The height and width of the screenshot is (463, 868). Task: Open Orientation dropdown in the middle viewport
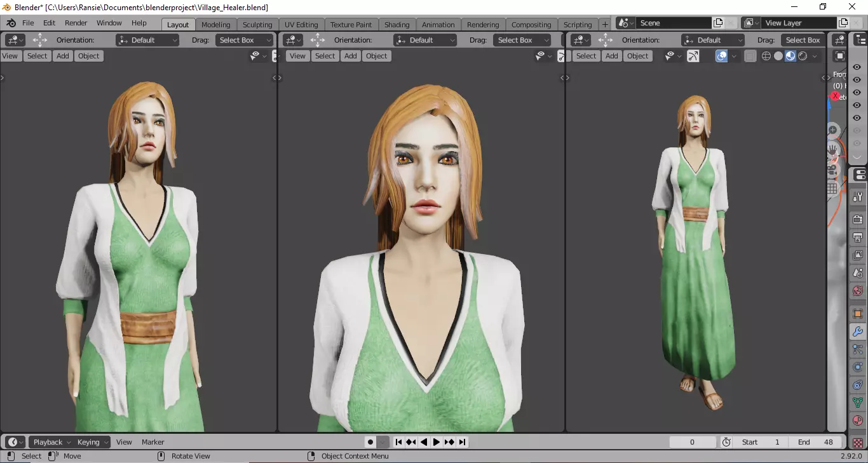pyautogui.click(x=426, y=40)
